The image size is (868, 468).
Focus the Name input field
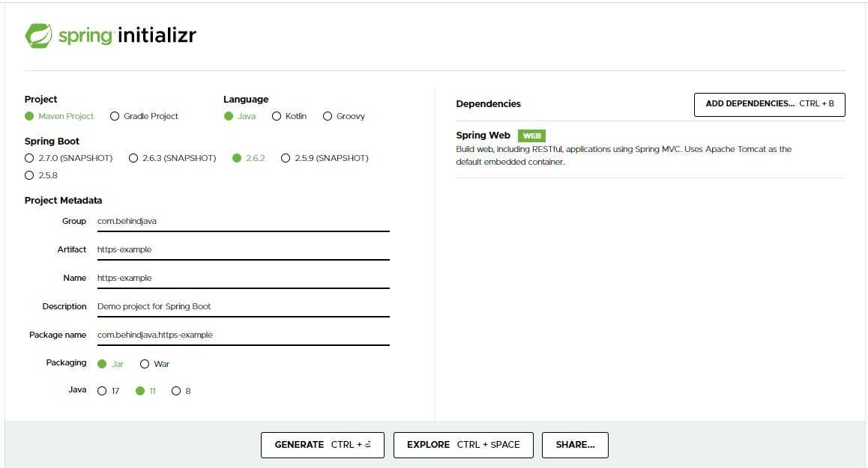244,279
